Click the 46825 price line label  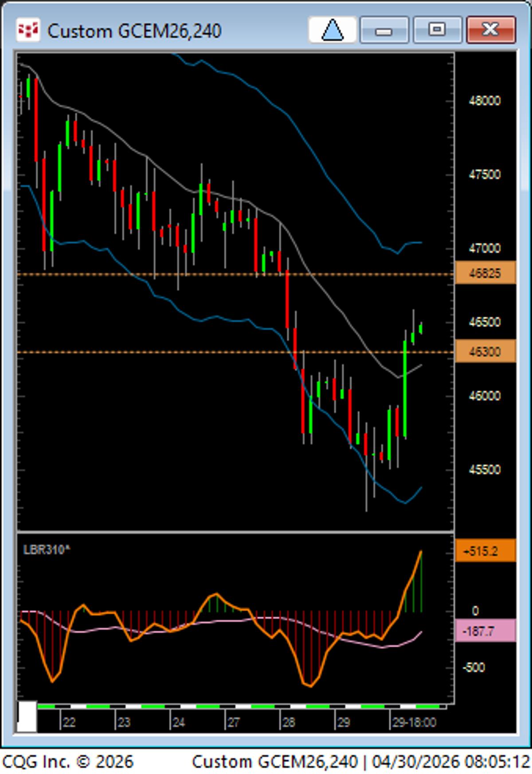pos(485,273)
